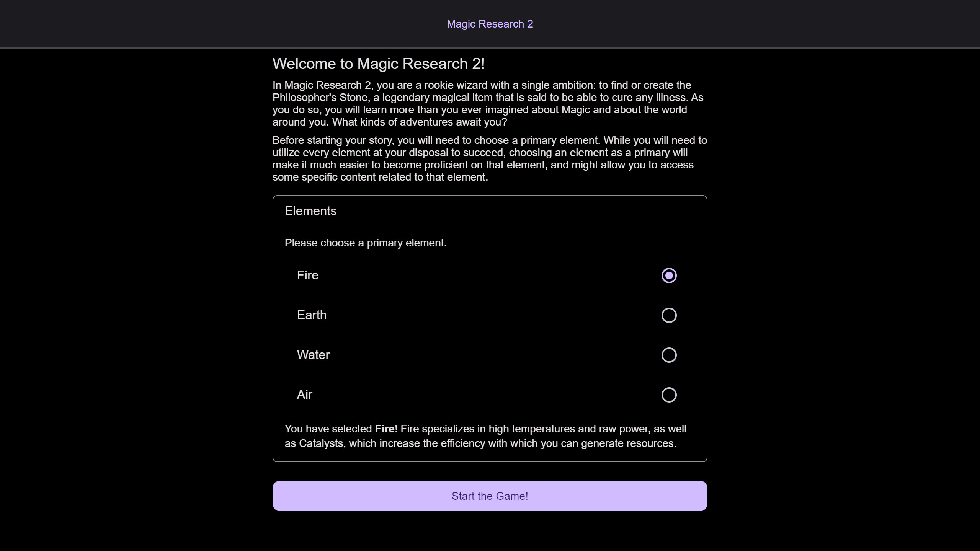980x551 pixels.
Task: Click the Water label text
Action: [x=313, y=355]
